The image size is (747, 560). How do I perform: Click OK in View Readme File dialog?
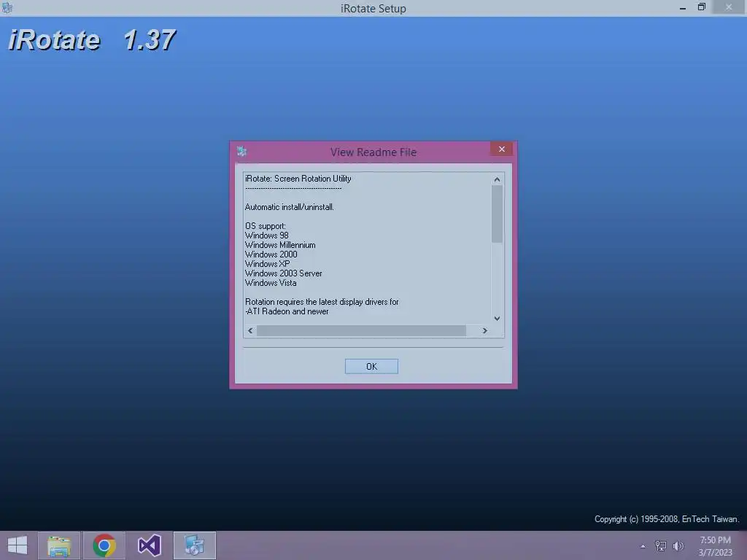[371, 366]
